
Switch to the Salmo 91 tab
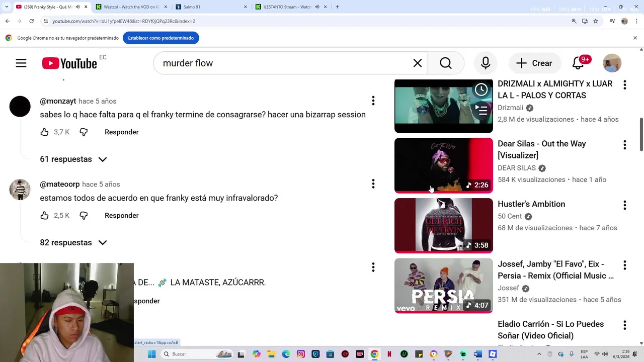(x=211, y=7)
